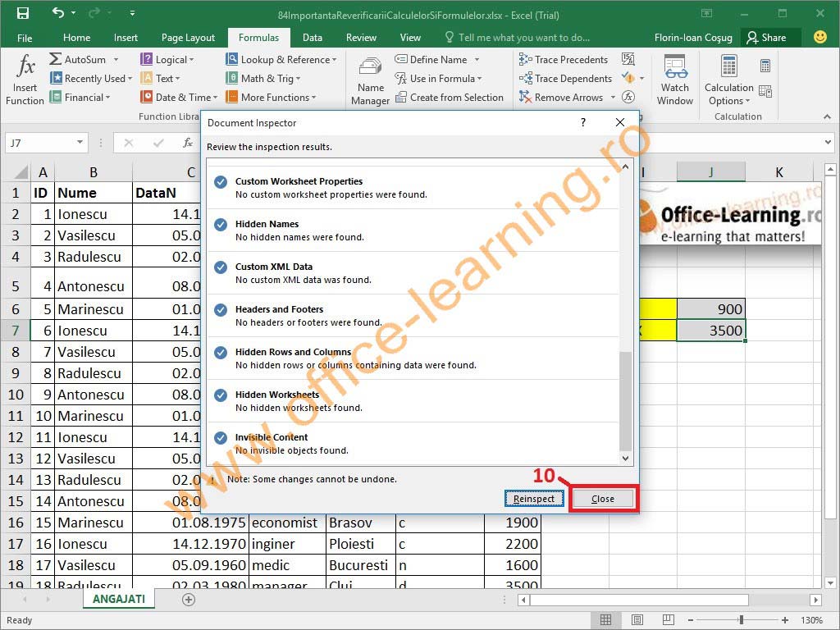Image resolution: width=840 pixels, height=630 pixels.
Task: Click Trace Dependents
Action: [565, 78]
